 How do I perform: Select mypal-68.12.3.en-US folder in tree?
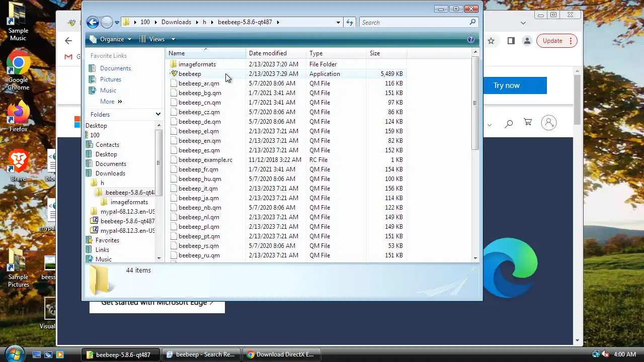[127, 212]
